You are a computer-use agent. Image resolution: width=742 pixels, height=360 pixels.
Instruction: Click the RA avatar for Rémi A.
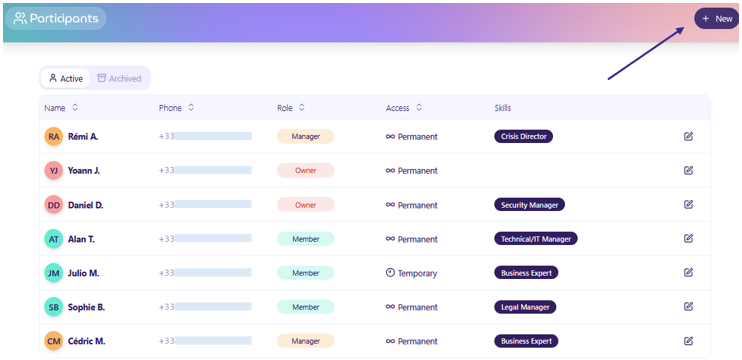pyautogui.click(x=53, y=137)
